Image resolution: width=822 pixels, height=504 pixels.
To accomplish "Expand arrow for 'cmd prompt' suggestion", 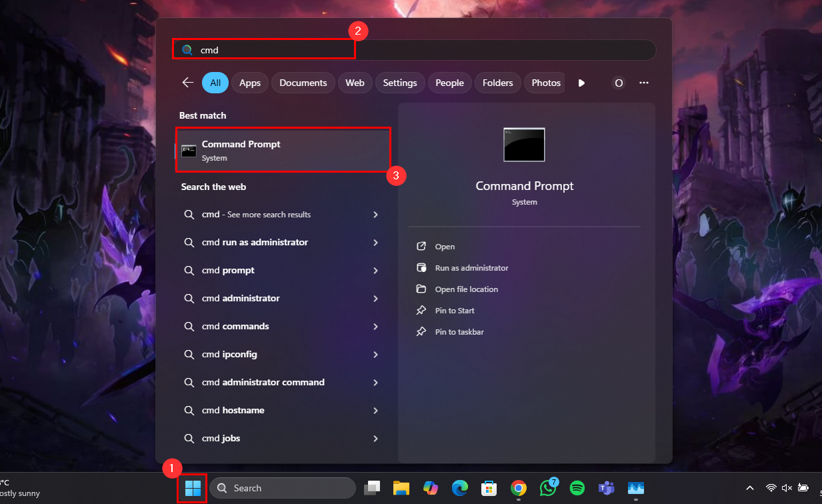I will point(375,271).
